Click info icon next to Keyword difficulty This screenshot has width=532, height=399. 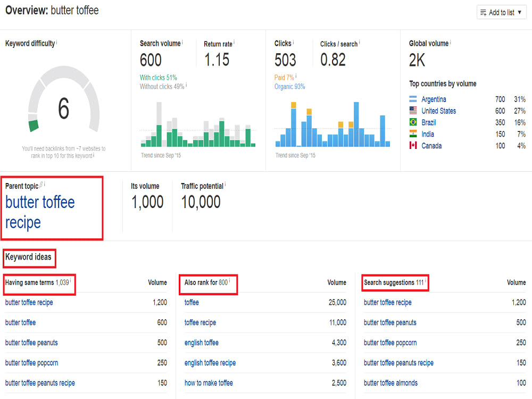click(57, 43)
